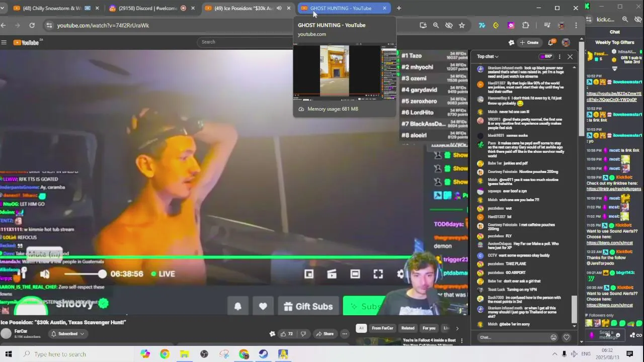Show hidden system tray icons
The image size is (644, 362).
[554, 354]
